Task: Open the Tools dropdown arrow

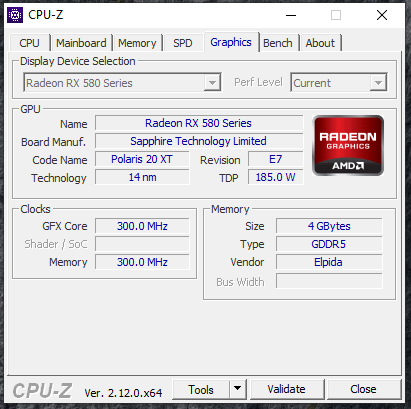Action: pyautogui.click(x=238, y=389)
